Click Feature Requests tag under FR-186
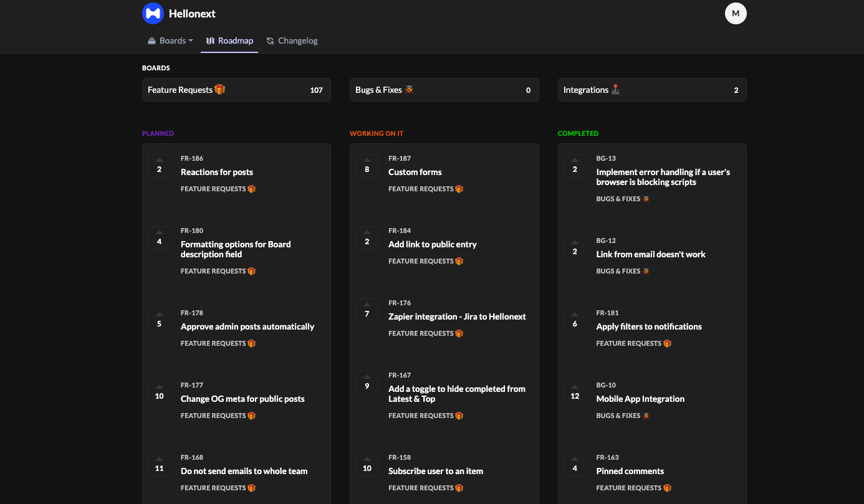The width and height of the screenshot is (864, 504). coord(218,189)
